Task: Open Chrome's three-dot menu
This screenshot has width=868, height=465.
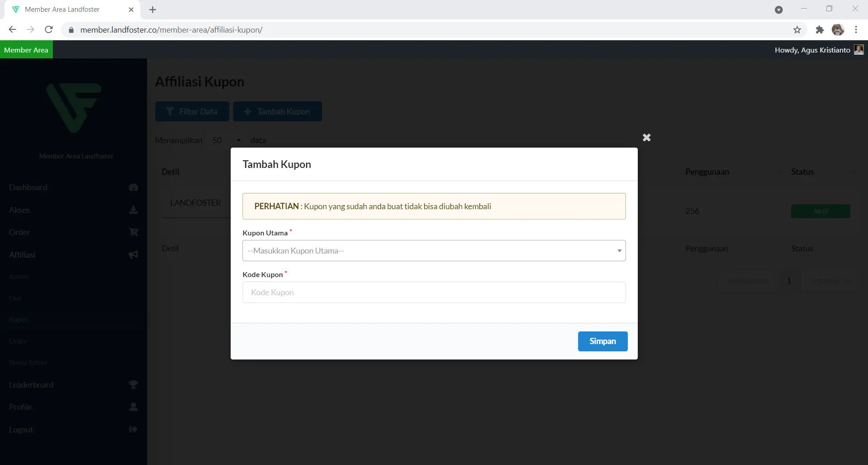Action: [x=856, y=30]
